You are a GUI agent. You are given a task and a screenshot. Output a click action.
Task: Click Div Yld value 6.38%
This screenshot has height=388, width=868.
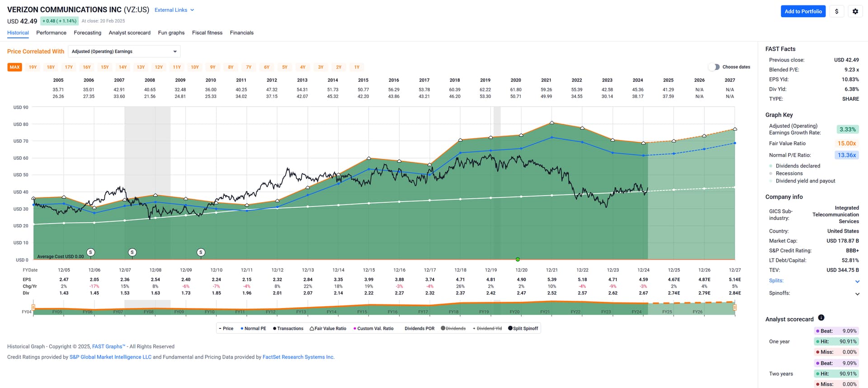tap(852, 89)
